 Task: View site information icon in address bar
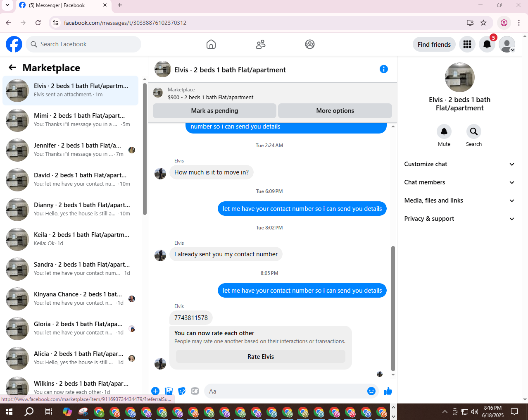pyautogui.click(x=56, y=23)
